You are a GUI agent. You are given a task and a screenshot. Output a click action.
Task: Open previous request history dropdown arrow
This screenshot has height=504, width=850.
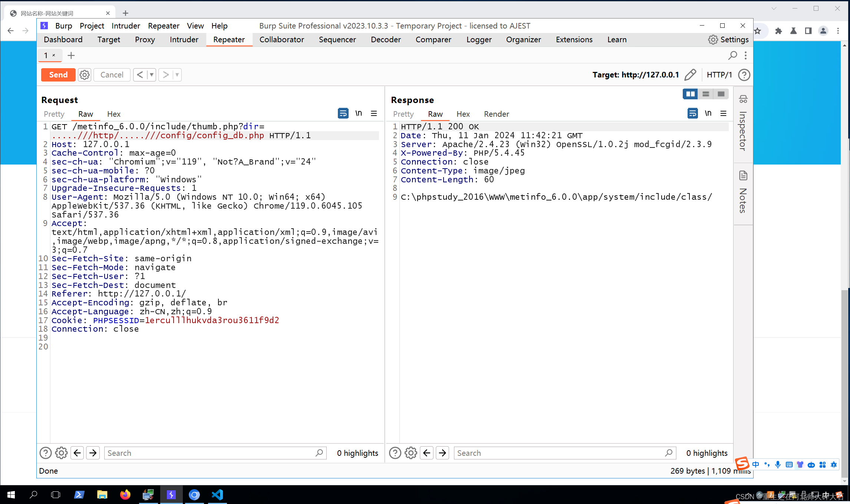[151, 75]
